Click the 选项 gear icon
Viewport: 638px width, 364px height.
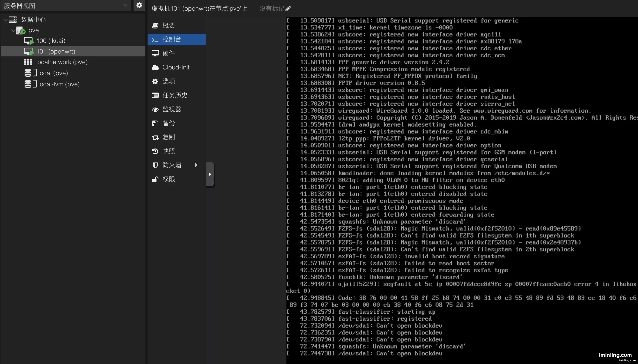click(155, 81)
